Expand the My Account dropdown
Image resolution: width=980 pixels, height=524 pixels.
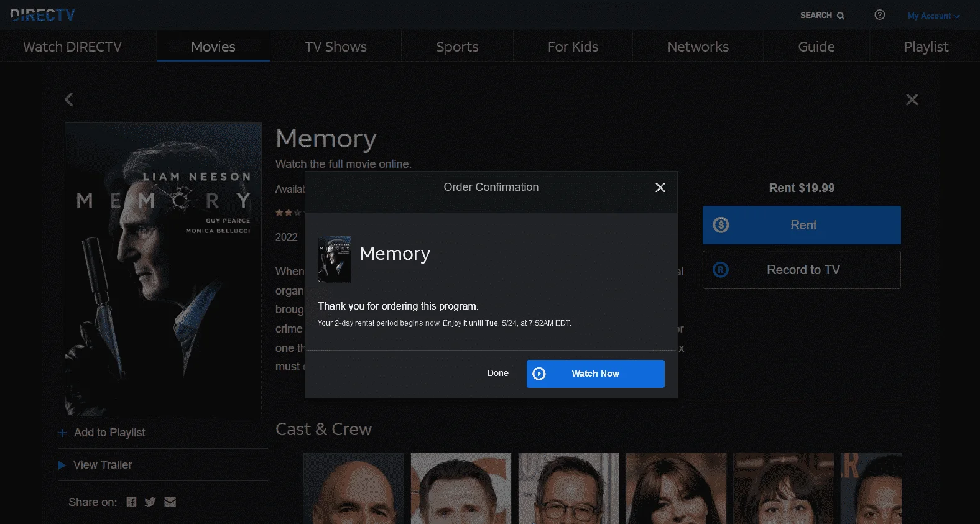[933, 16]
